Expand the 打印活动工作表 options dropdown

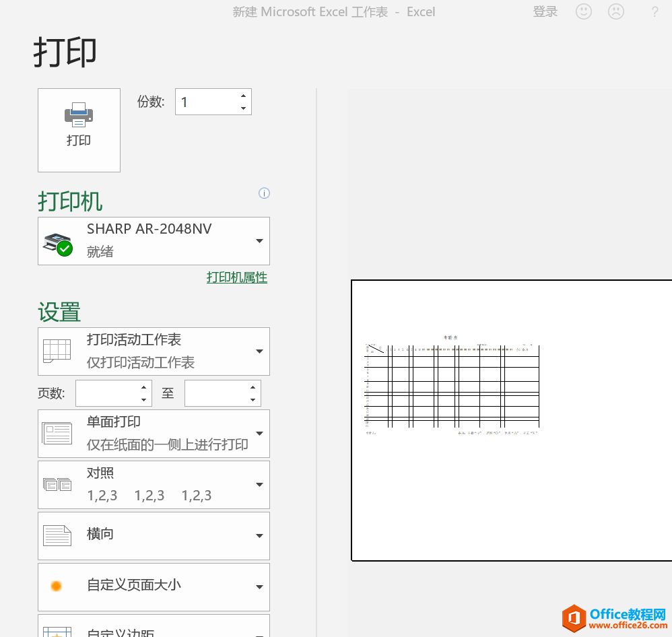click(259, 351)
